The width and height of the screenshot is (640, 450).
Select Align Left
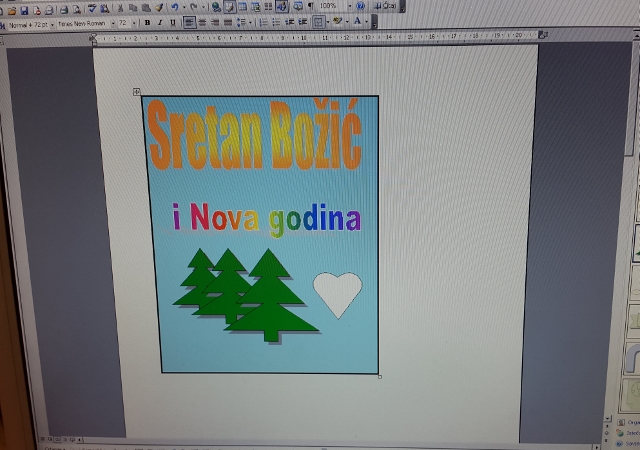tap(189, 22)
